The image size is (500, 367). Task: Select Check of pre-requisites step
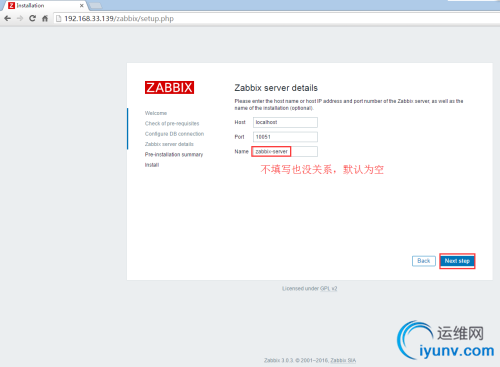pyautogui.click(x=172, y=123)
